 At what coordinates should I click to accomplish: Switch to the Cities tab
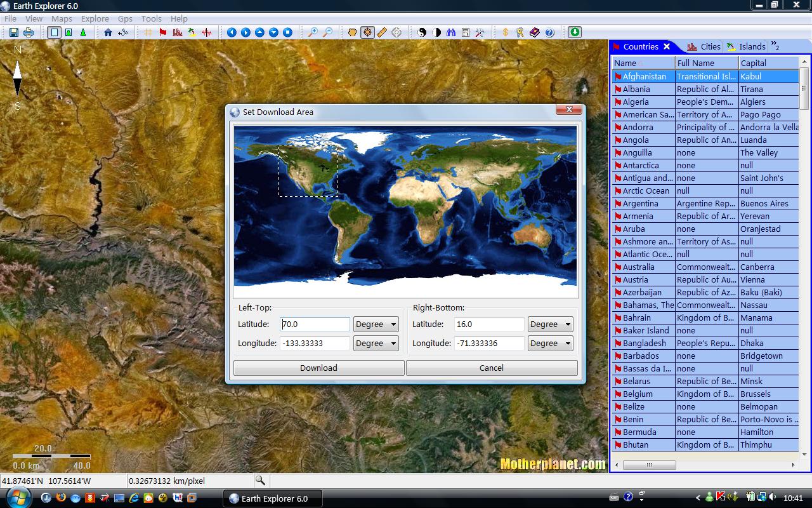pyautogui.click(x=709, y=46)
